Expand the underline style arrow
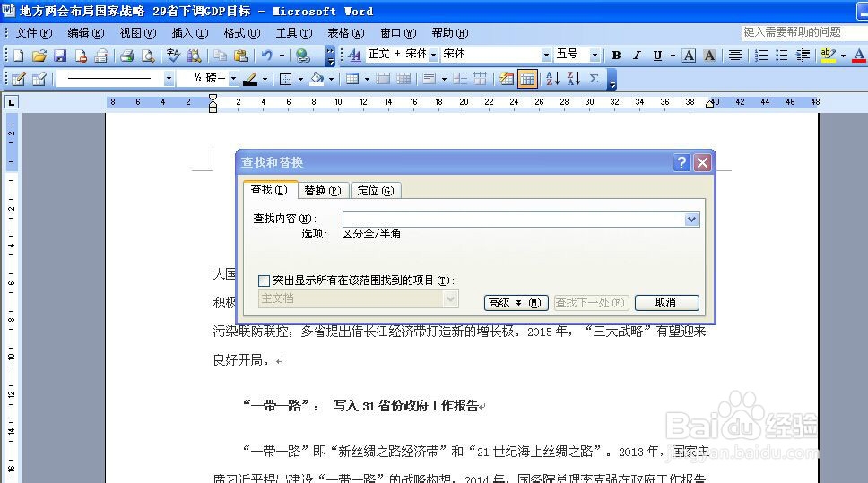Screen dimensions: 868x483 pos(673,56)
